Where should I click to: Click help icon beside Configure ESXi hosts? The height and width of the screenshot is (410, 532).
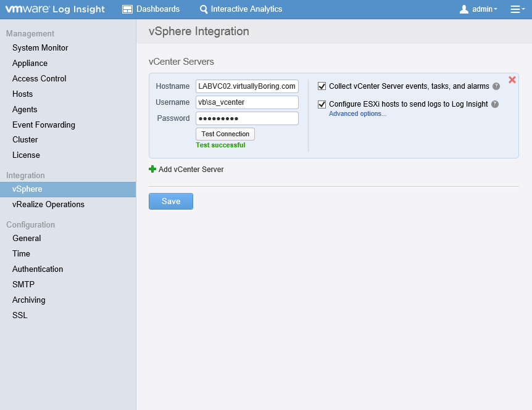495,104
